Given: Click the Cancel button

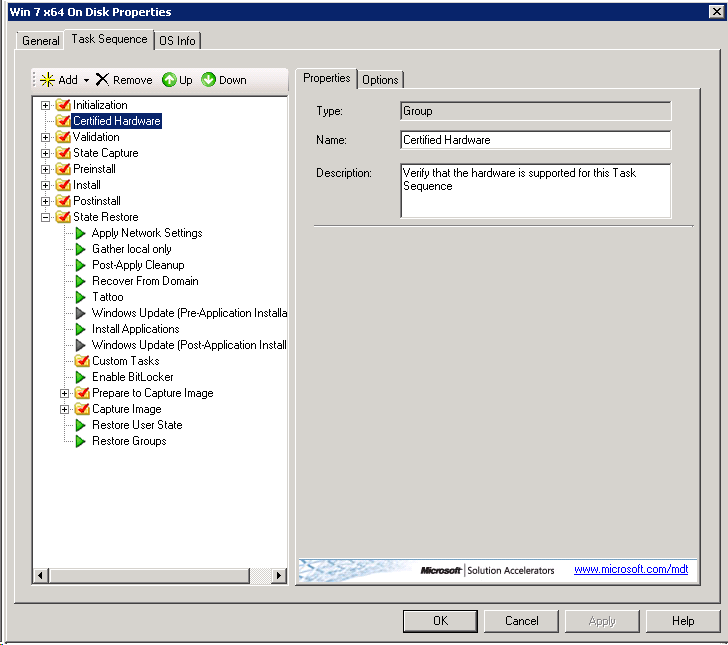Looking at the screenshot, I should tap(521, 621).
